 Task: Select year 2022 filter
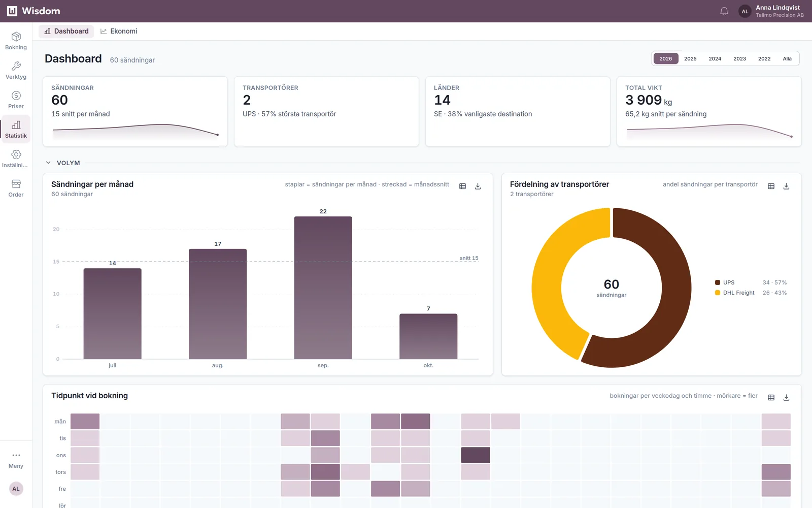(764, 59)
